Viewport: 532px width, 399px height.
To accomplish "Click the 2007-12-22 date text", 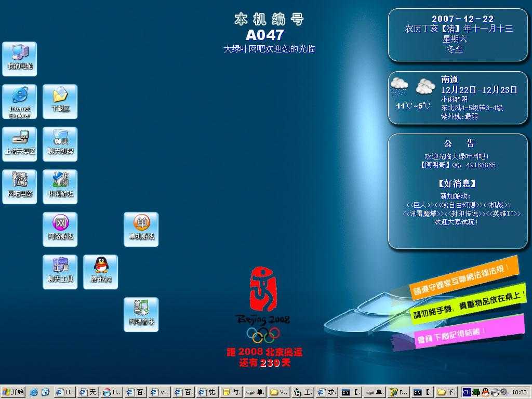I will pyautogui.click(x=462, y=19).
